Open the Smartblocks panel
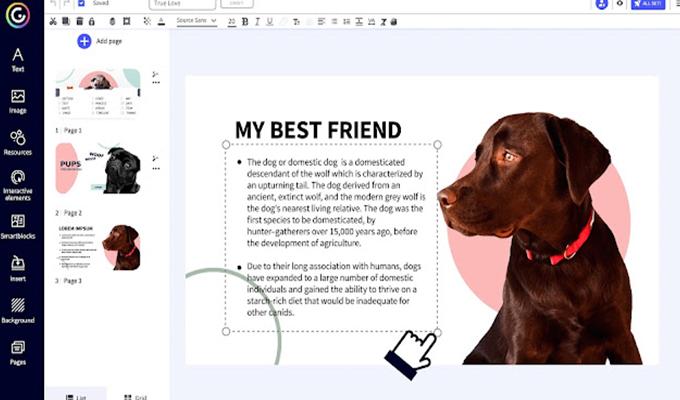 18,227
